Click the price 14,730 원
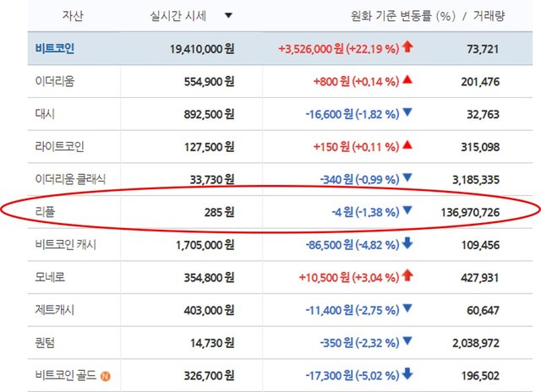The image size is (541, 392). 212,343
